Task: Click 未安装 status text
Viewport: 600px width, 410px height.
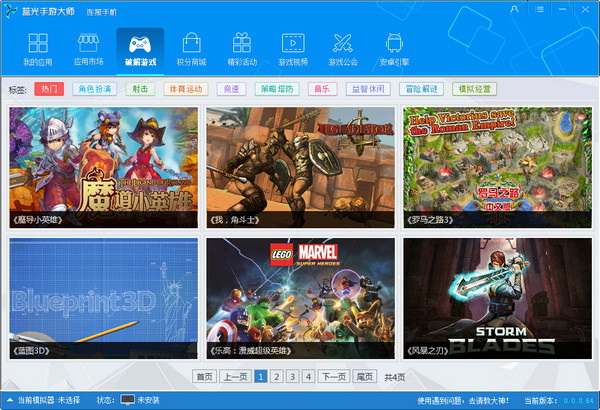Action: [x=148, y=400]
